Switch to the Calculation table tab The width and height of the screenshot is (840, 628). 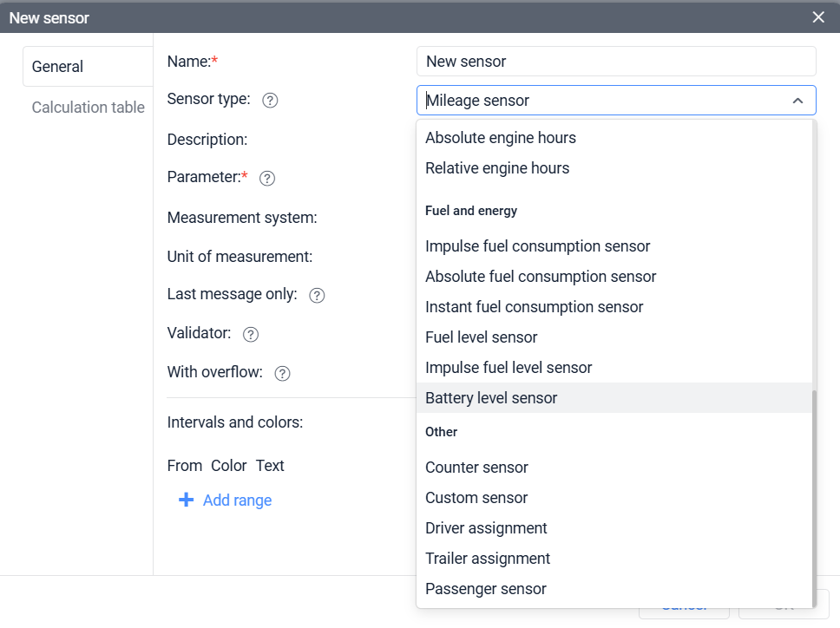click(89, 108)
